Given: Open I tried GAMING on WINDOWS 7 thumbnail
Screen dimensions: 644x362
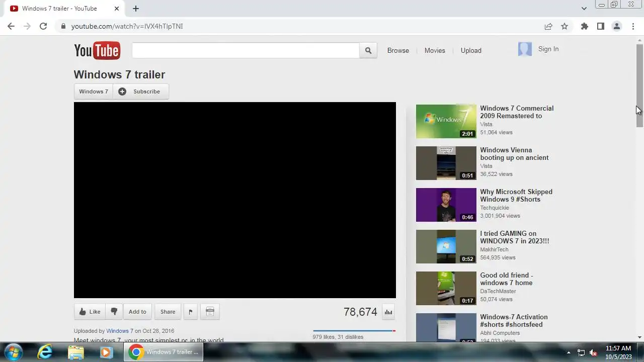Looking at the screenshot, I should [x=446, y=246].
